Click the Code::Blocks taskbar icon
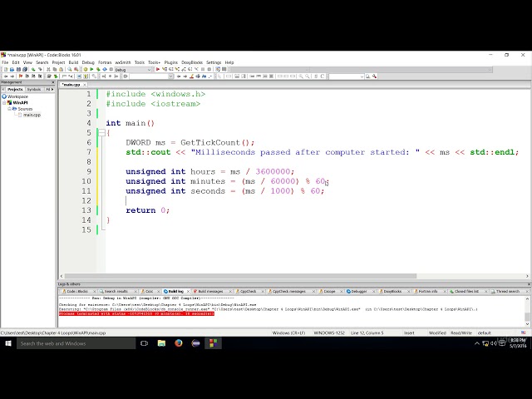Screen dimensions: 532x399 [213, 343]
